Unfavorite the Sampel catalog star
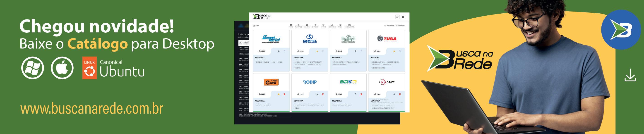 (317, 51)
